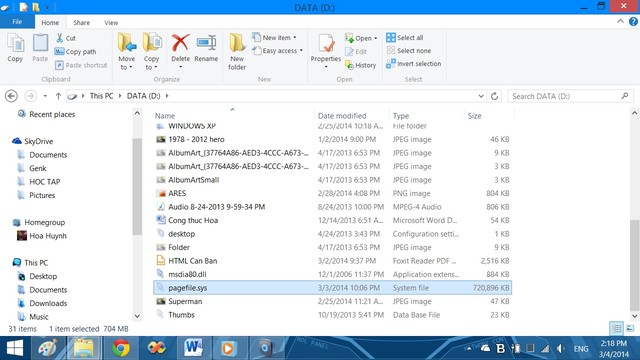Click Copy path in Clipboard group
Viewport: 640px width, 360px height.
(x=76, y=51)
